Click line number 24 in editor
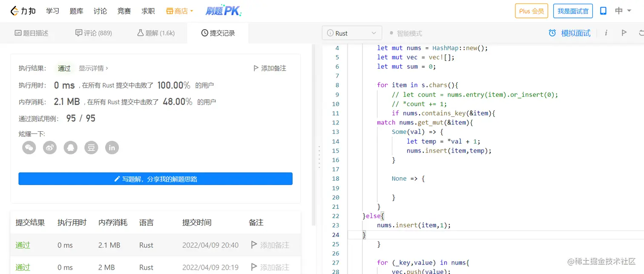Image resolution: width=644 pixels, height=274 pixels. pos(336,235)
